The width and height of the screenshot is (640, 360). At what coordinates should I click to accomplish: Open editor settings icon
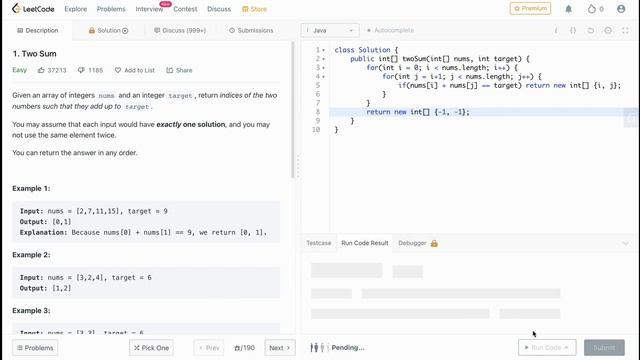click(x=608, y=30)
